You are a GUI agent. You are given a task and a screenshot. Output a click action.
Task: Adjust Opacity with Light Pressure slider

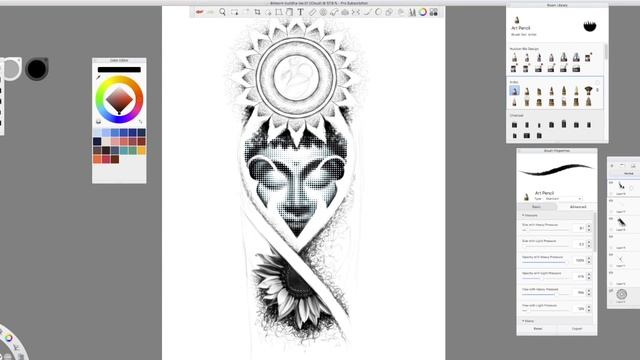545,278
